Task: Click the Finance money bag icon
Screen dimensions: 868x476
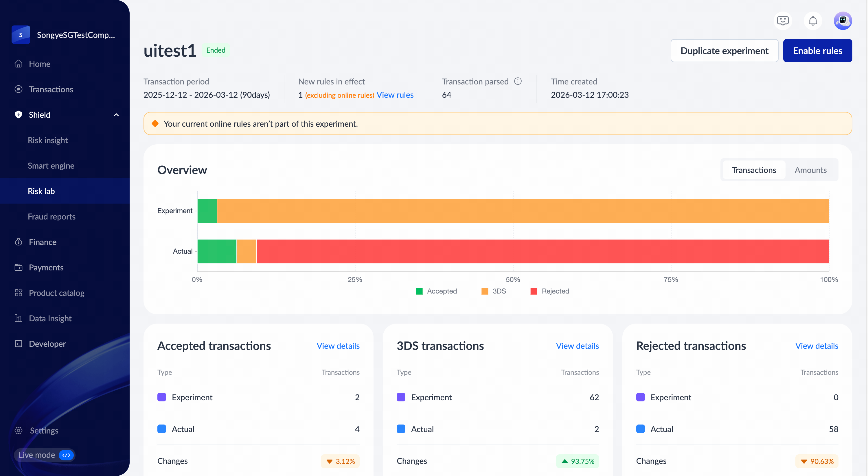Action: [x=19, y=242]
